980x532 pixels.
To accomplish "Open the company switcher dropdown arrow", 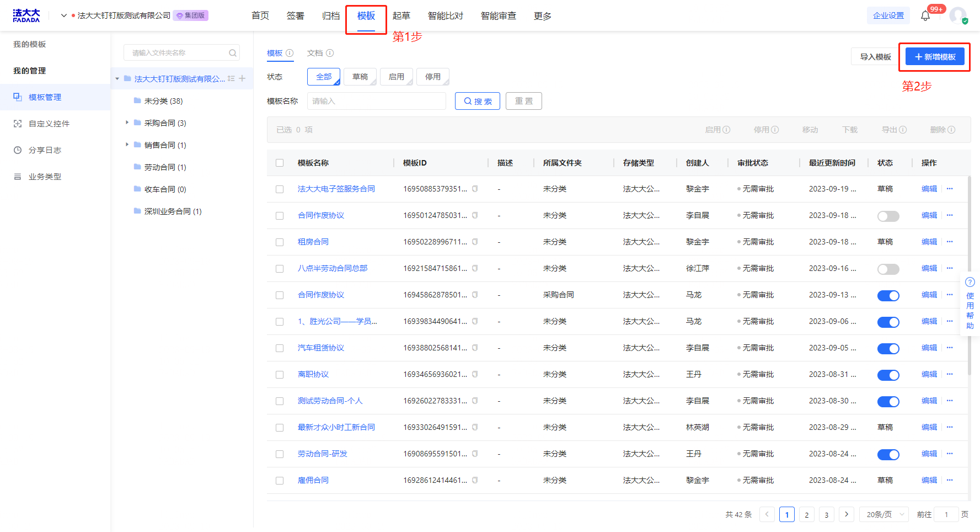I will (64, 15).
